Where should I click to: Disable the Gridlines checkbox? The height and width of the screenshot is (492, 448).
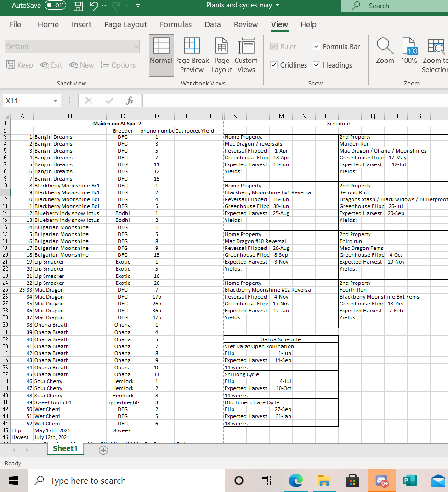[x=274, y=65]
